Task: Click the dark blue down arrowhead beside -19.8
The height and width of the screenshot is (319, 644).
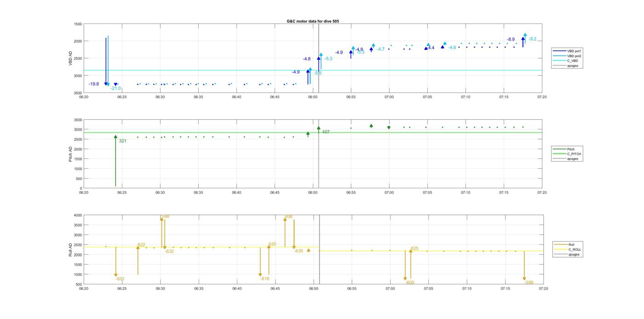Action: 106,84
